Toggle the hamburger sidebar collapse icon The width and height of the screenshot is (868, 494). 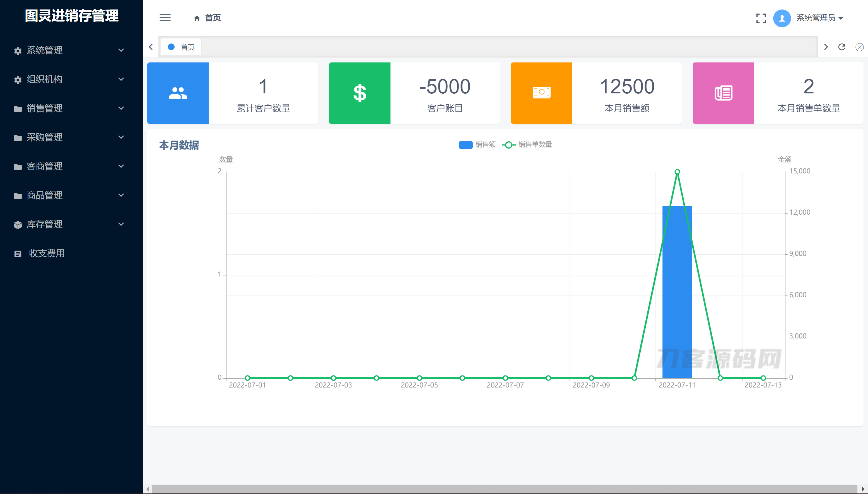coord(165,18)
